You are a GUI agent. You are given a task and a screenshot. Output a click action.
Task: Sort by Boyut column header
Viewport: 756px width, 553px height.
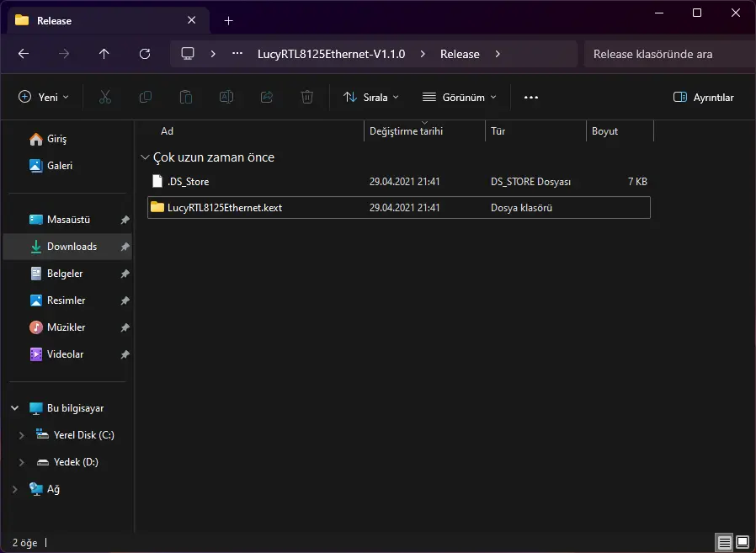point(620,131)
